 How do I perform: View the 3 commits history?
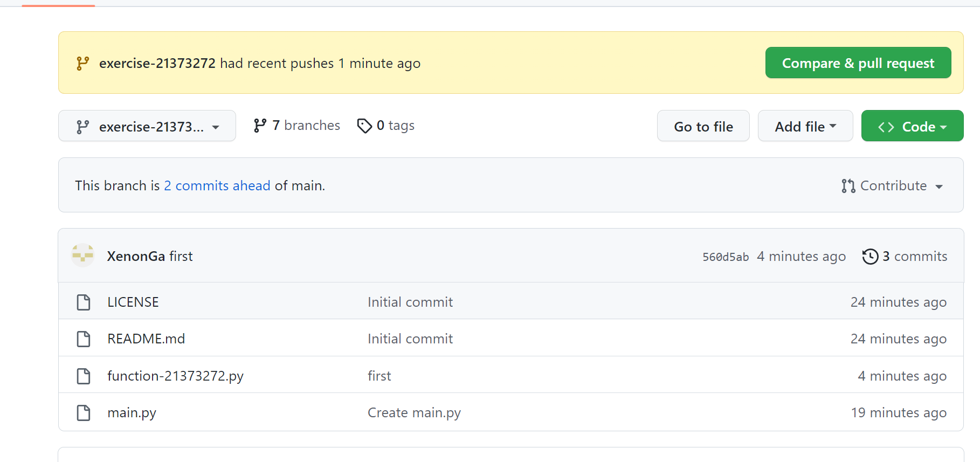905,256
